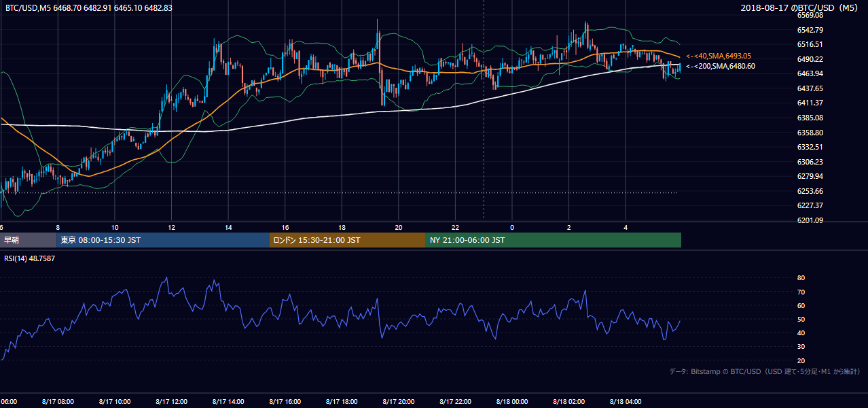Click the Bitstamp data source note
This screenshot has width=868, height=408.
[x=765, y=372]
